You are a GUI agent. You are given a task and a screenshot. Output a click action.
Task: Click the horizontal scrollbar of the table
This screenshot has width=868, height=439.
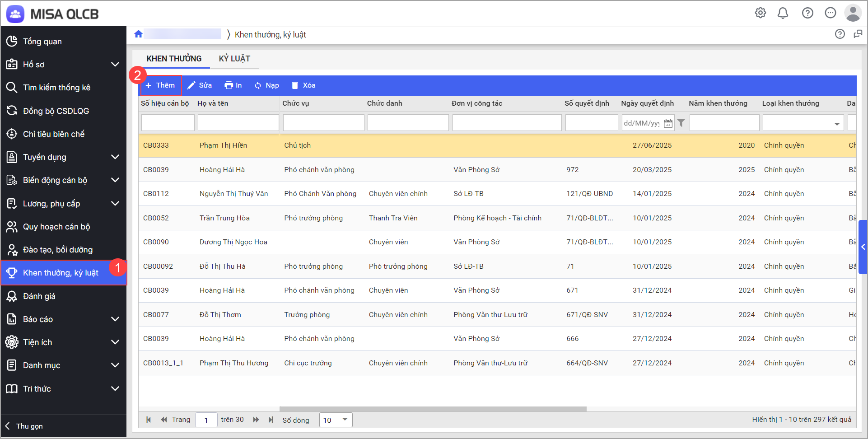[x=433, y=409]
